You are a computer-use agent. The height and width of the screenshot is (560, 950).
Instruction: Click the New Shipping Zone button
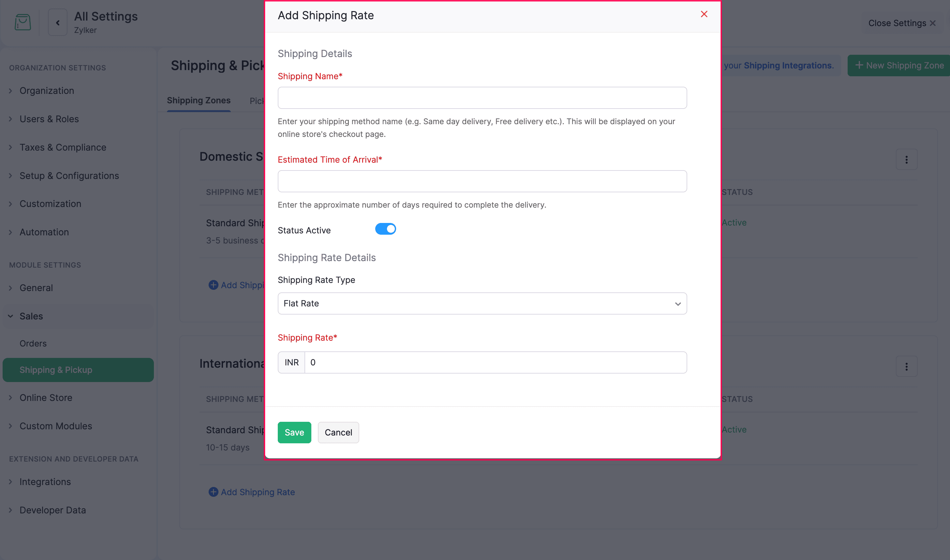[899, 65]
